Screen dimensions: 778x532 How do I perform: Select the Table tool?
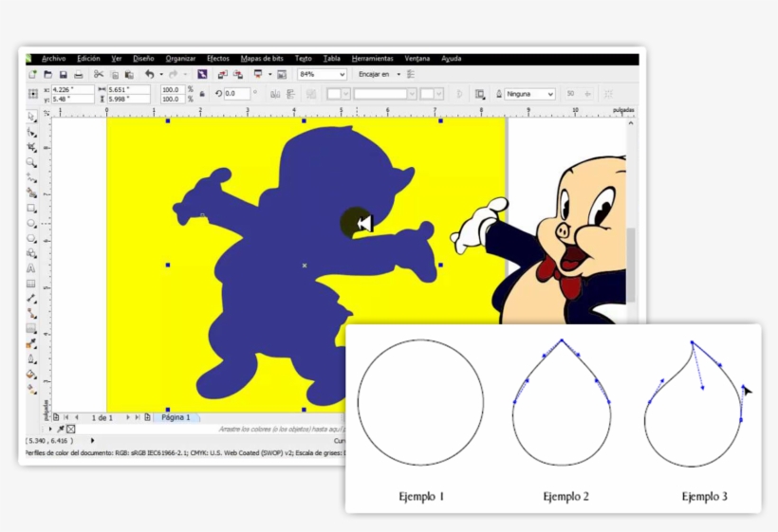click(x=31, y=284)
